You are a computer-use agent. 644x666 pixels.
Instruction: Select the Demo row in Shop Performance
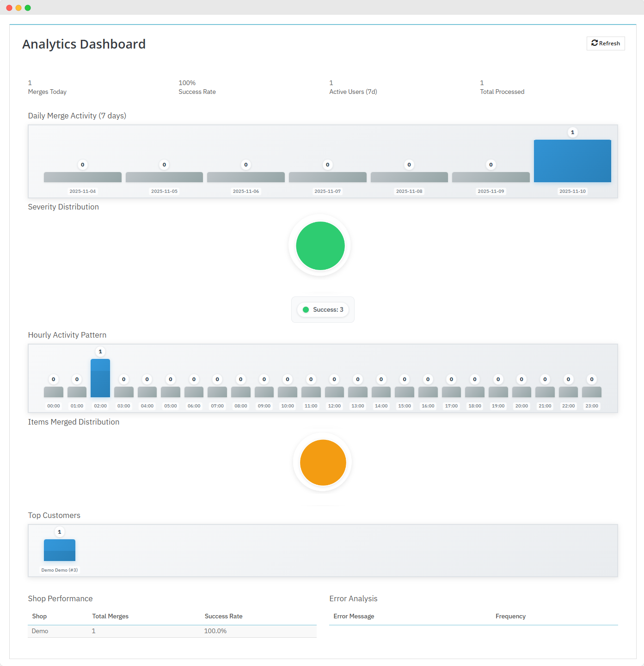172,631
